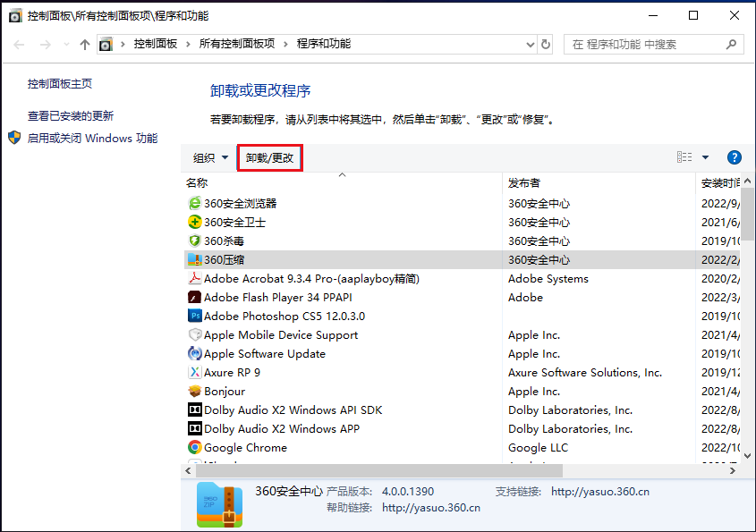Open the more view options arrow

click(705, 157)
